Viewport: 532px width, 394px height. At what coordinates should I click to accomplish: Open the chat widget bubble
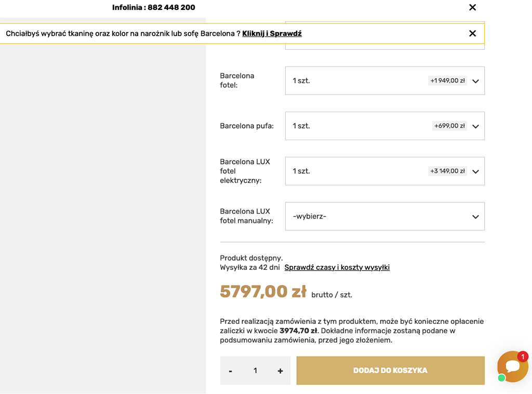(x=512, y=366)
